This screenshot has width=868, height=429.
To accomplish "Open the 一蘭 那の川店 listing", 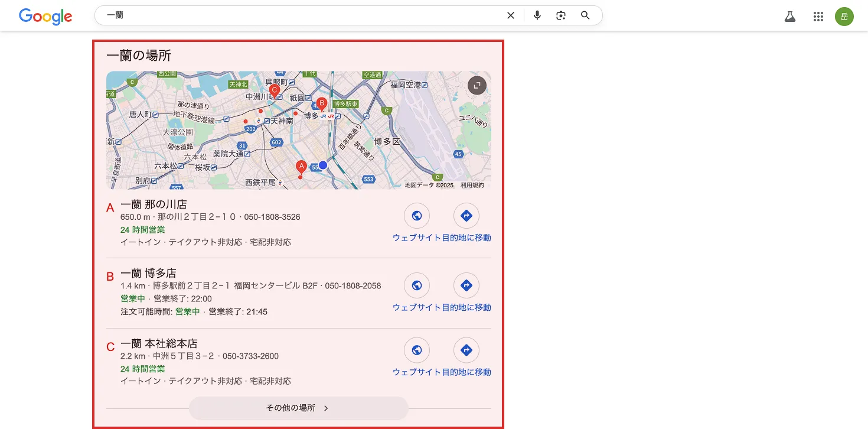I will [x=154, y=204].
